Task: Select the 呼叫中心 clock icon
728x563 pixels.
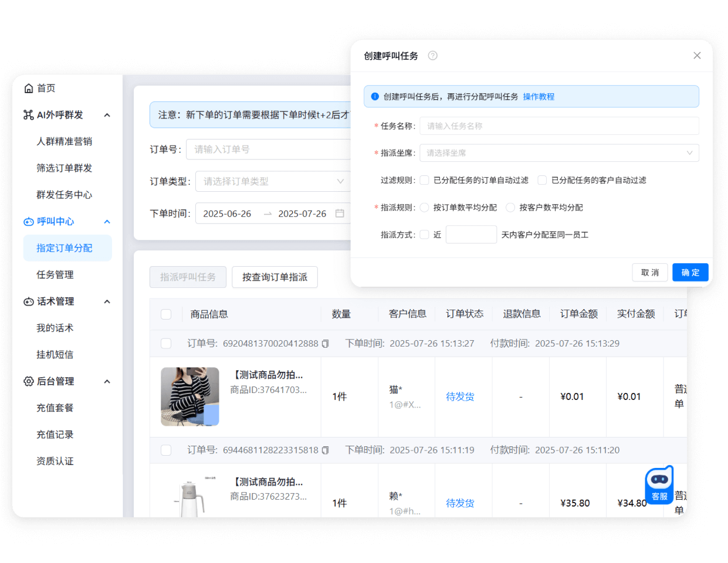Action: (x=29, y=221)
